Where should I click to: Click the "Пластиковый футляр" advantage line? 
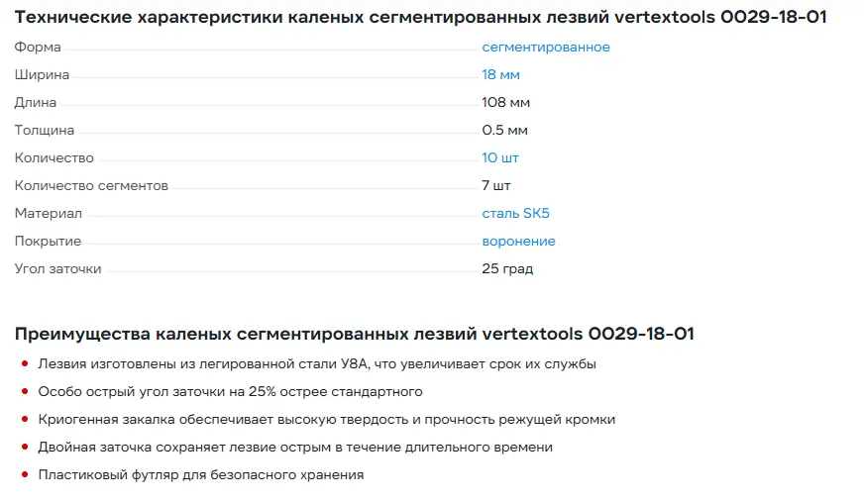[200, 475]
